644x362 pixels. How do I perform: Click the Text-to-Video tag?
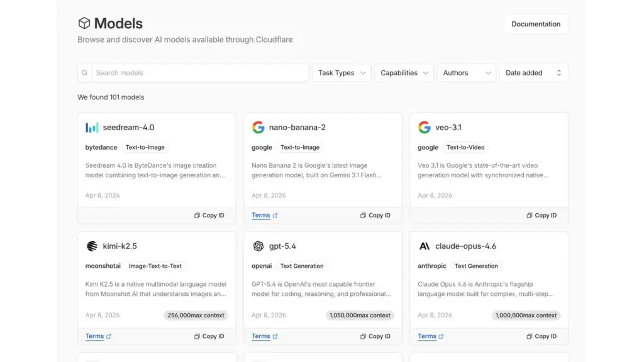[x=465, y=147]
